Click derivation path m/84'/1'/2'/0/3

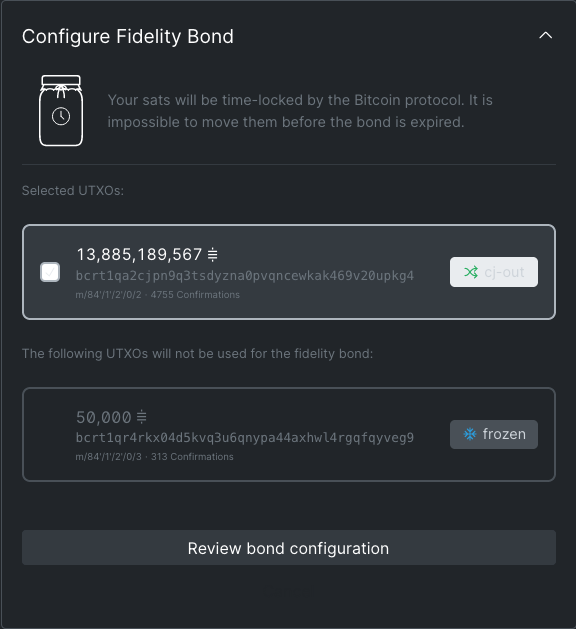[109, 457]
